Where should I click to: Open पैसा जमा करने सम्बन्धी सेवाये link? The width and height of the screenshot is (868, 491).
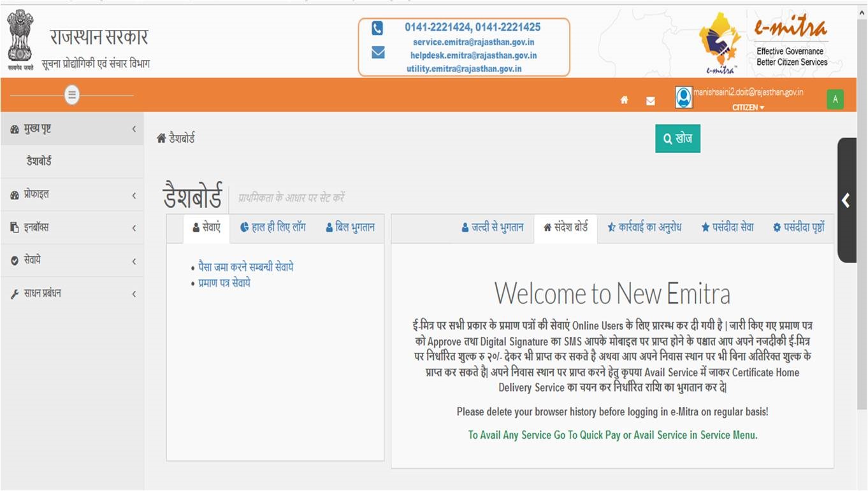245,267
